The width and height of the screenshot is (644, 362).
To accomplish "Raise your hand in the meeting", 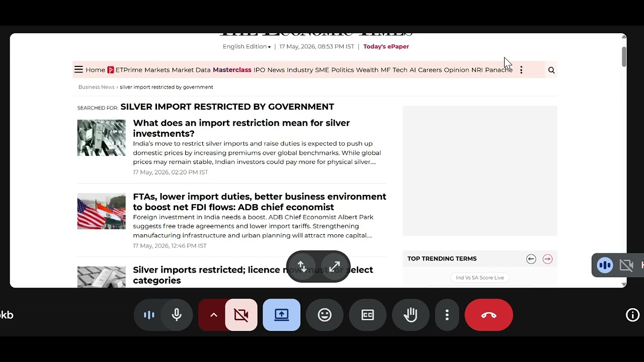I will pyautogui.click(x=411, y=315).
